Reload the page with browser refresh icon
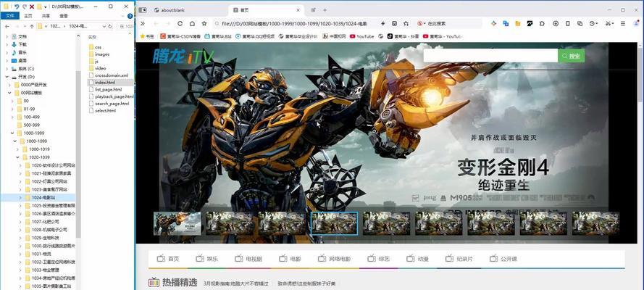This screenshot has height=290, width=644. 180,24
